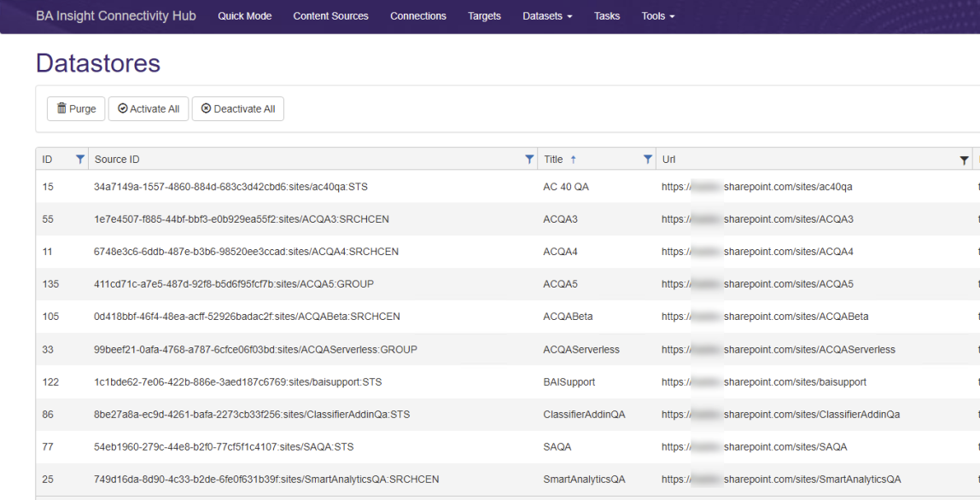Activate all datastores
This screenshot has width=980, height=500.
(x=149, y=109)
